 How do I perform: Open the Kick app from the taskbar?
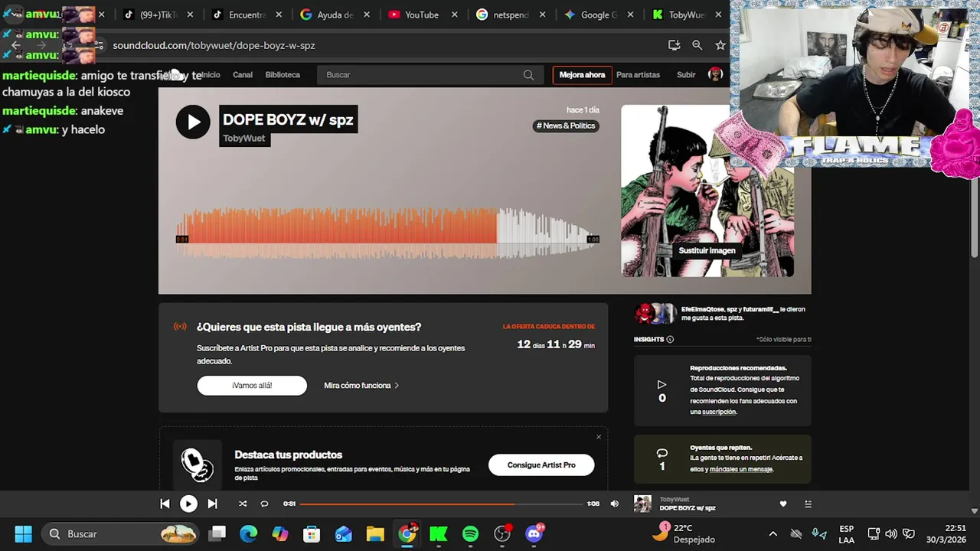point(439,533)
